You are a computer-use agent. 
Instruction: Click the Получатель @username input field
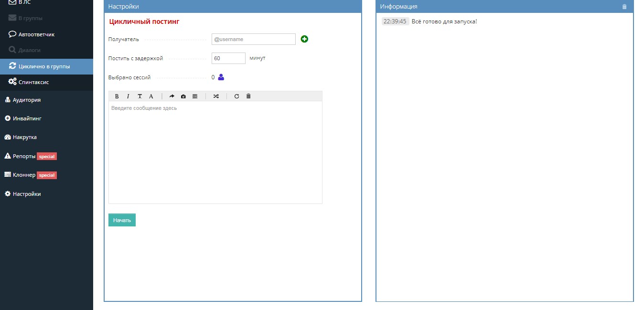coord(253,39)
